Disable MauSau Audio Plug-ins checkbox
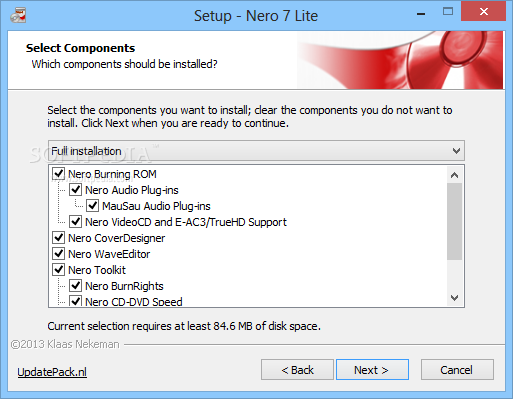The image size is (513, 399). click(x=92, y=206)
